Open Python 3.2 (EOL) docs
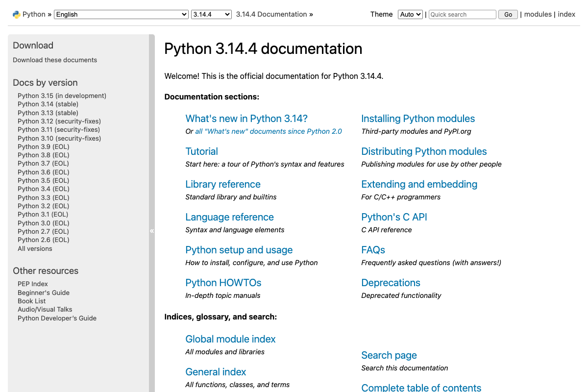Viewport: 588px width, 392px height. point(44,206)
